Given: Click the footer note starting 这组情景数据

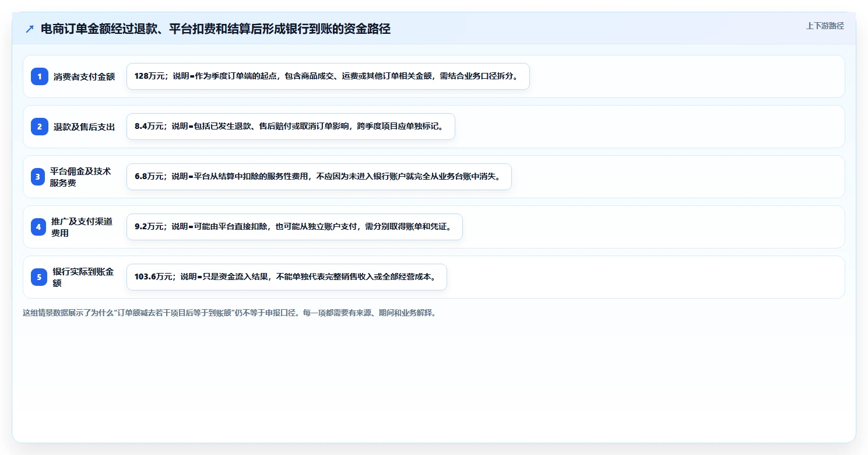Looking at the screenshot, I should coord(229,313).
